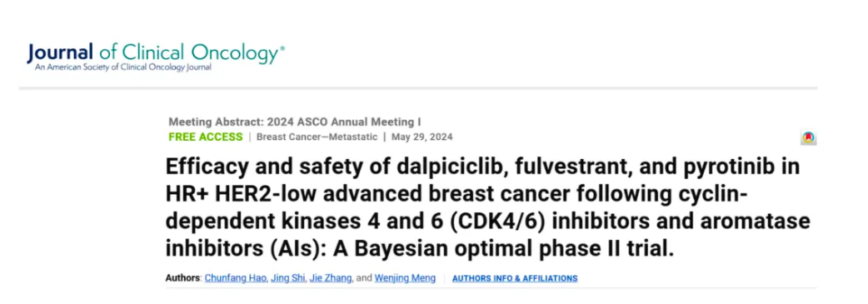This screenshot has width=868, height=304.
Task: Open author Jie Zhang's profile link
Action: [330, 278]
